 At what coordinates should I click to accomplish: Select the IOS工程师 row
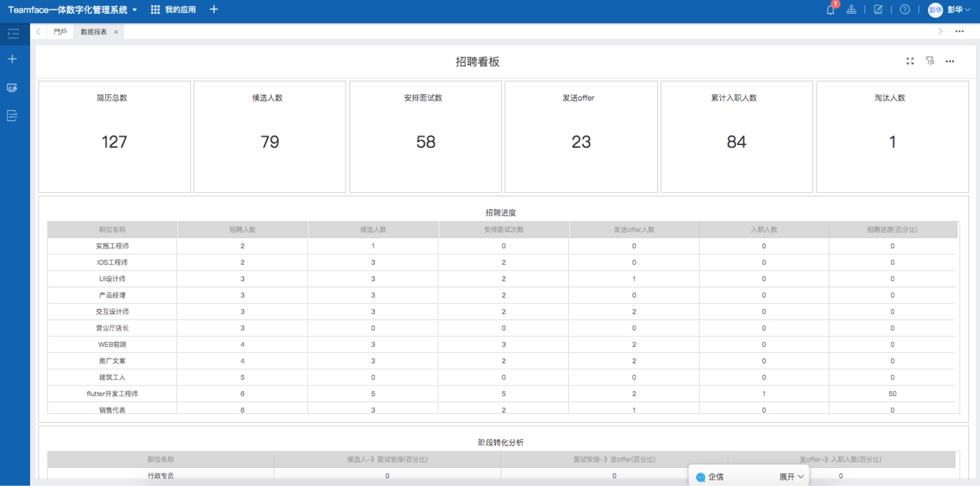tap(501, 263)
